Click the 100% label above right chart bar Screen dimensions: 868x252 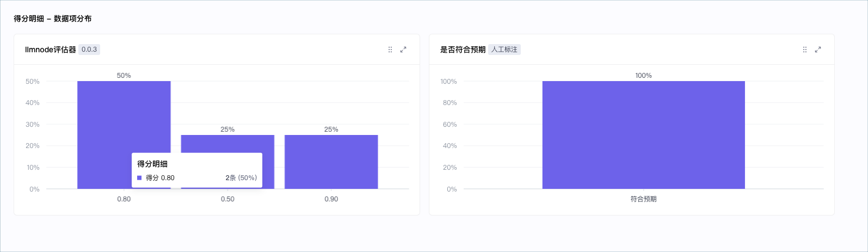[644, 76]
